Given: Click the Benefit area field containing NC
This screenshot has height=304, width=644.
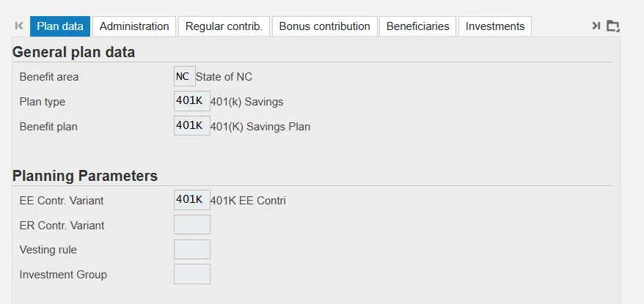Looking at the screenshot, I should point(184,76).
